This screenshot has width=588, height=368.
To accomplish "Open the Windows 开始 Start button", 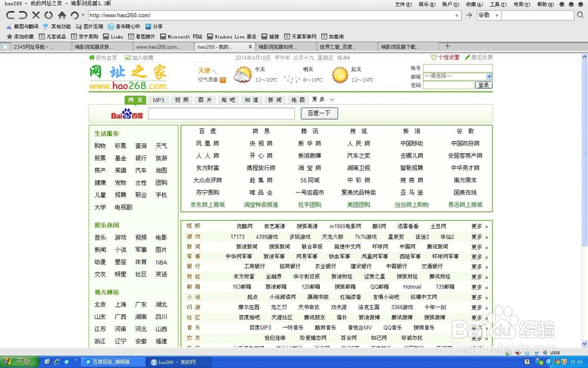I will tap(19, 362).
